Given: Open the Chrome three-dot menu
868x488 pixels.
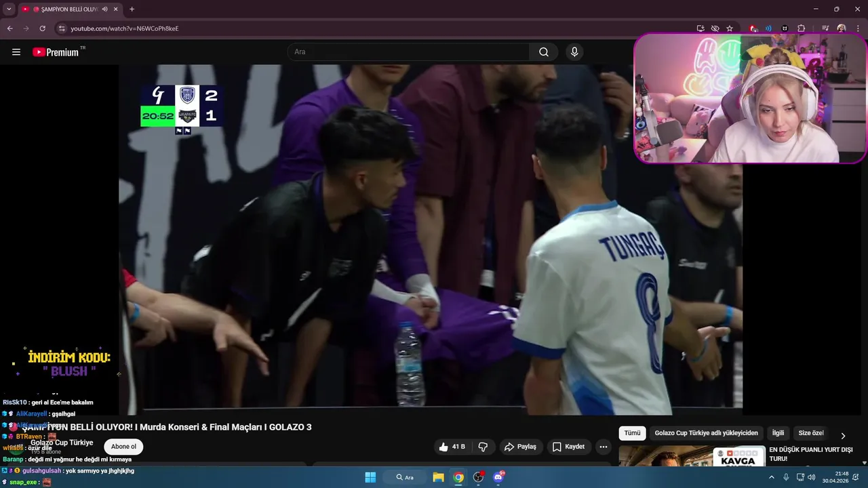Looking at the screenshot, I should (x=857, y=28).
